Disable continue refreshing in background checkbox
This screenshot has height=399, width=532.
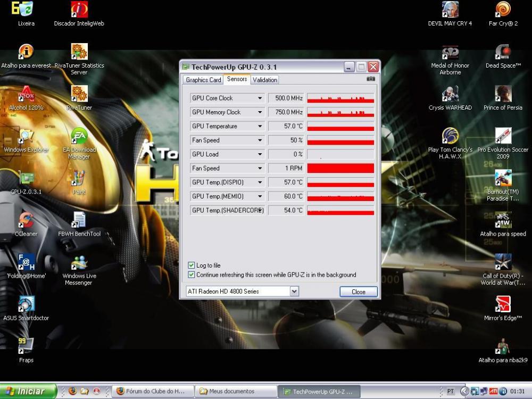point(192,275)
